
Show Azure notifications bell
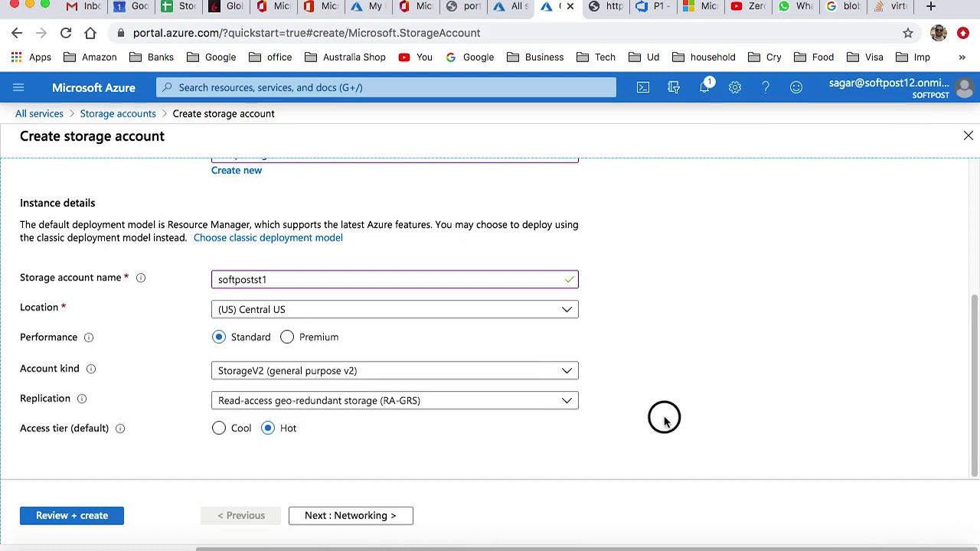pyautogui.click(x=704, y=87)
